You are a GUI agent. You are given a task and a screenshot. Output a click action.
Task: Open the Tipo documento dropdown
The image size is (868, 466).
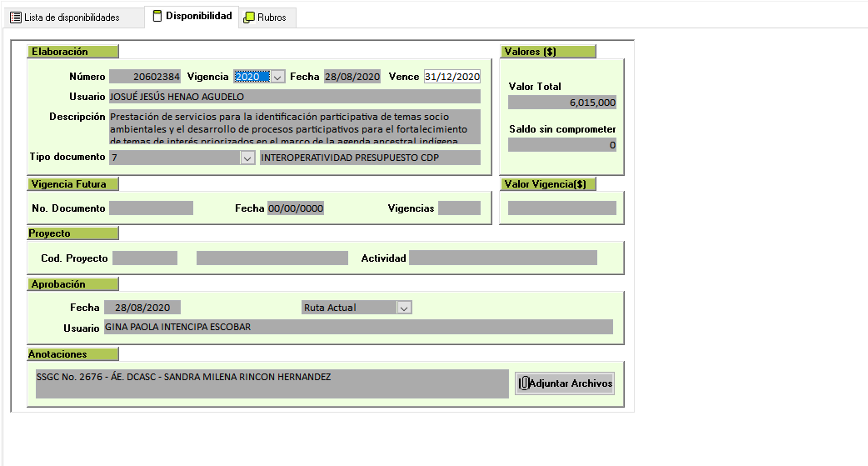point(247,158)
